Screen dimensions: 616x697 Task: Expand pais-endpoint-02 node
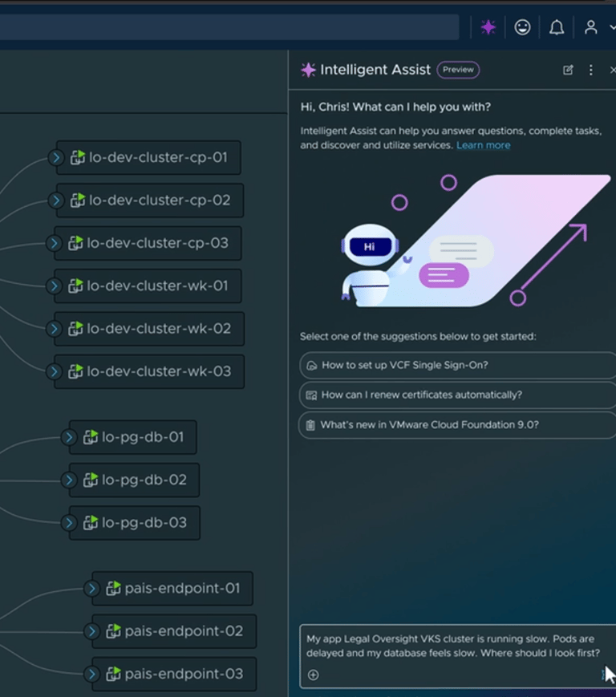[92, 631]
